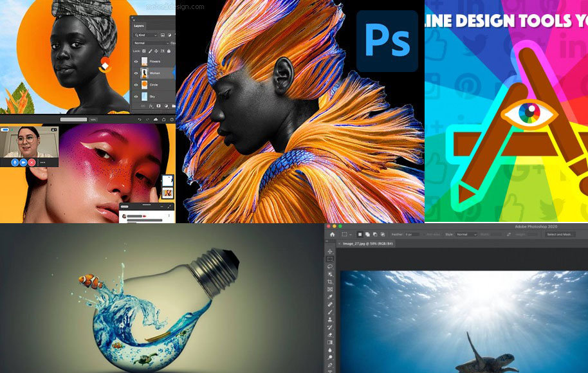
Task: Open the Normal blend mode dropdown in Layers
Action: click(152, 43)
